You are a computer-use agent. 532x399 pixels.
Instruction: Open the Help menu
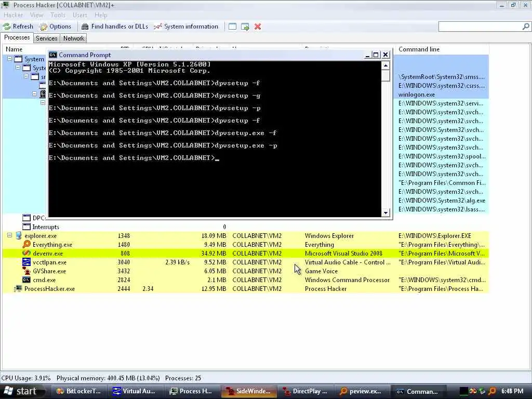click(101, 15)
